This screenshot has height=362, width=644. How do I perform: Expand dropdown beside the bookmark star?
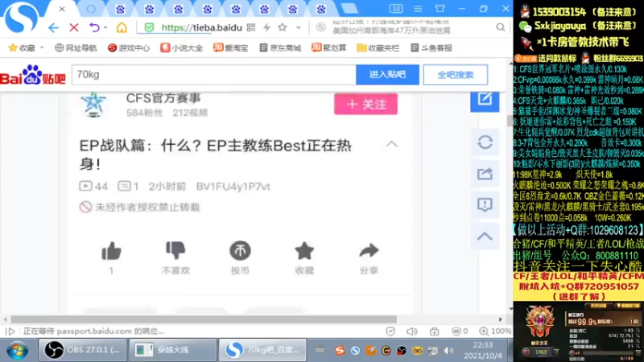(299, 27)
